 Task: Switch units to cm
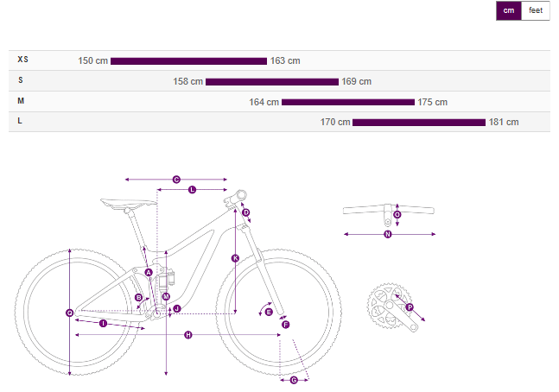point(509,10)
